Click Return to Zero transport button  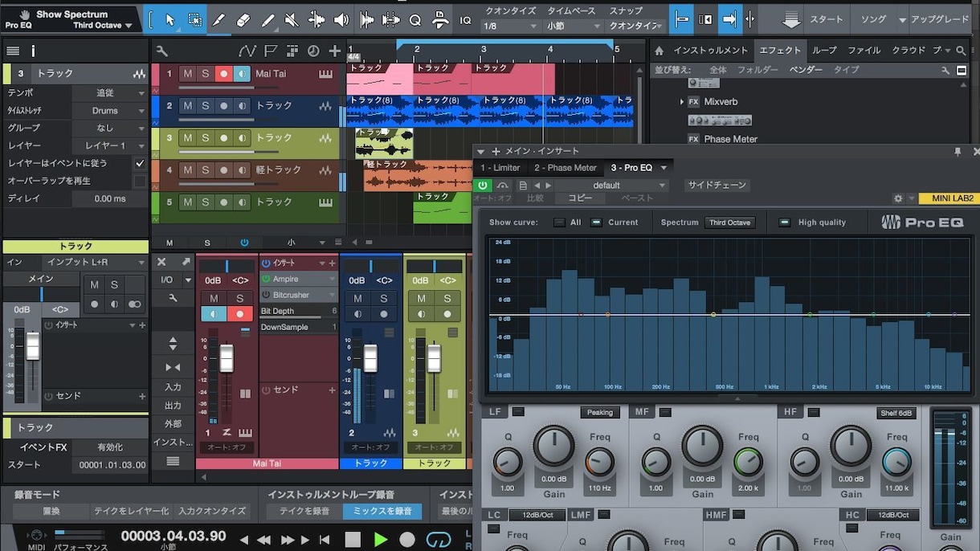pyautogui.click(x=324, y=540)
